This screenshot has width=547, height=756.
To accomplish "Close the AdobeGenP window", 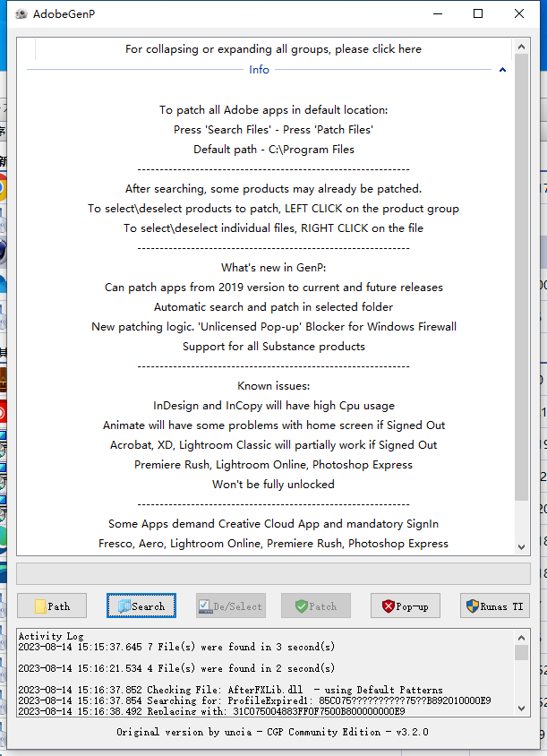I will 519,13.
